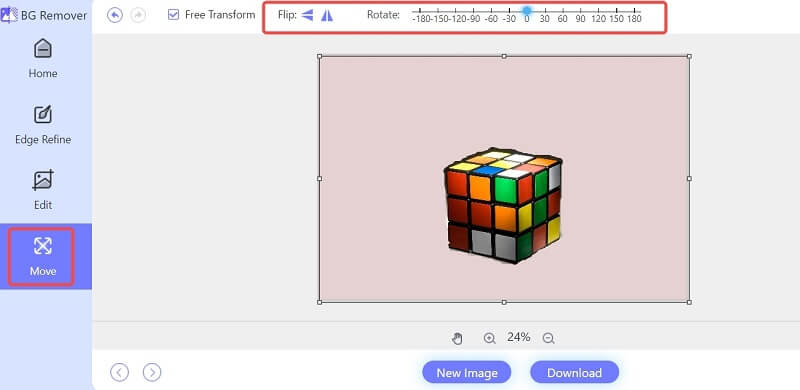
Task: Click the BG Remover logo
Action: coord(44,15)
